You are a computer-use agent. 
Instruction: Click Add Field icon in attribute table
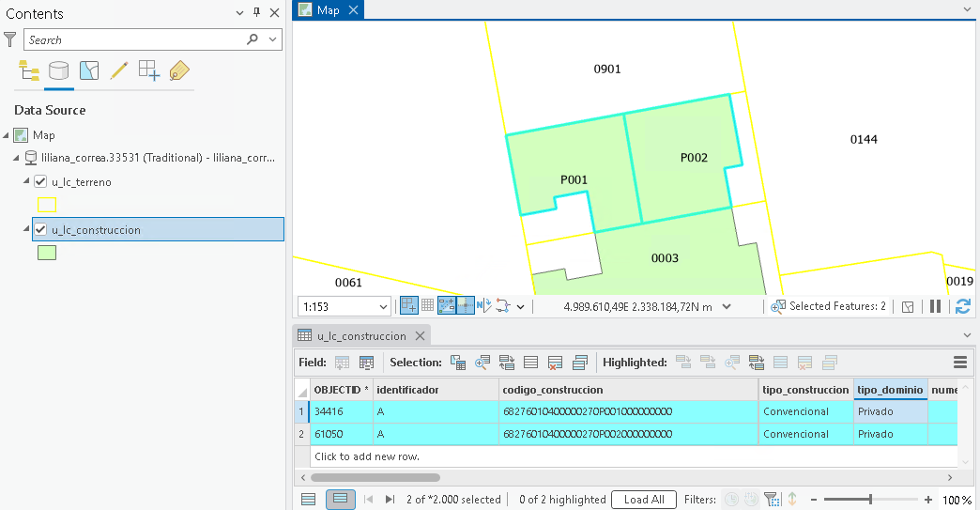click(x=342, y=363)
